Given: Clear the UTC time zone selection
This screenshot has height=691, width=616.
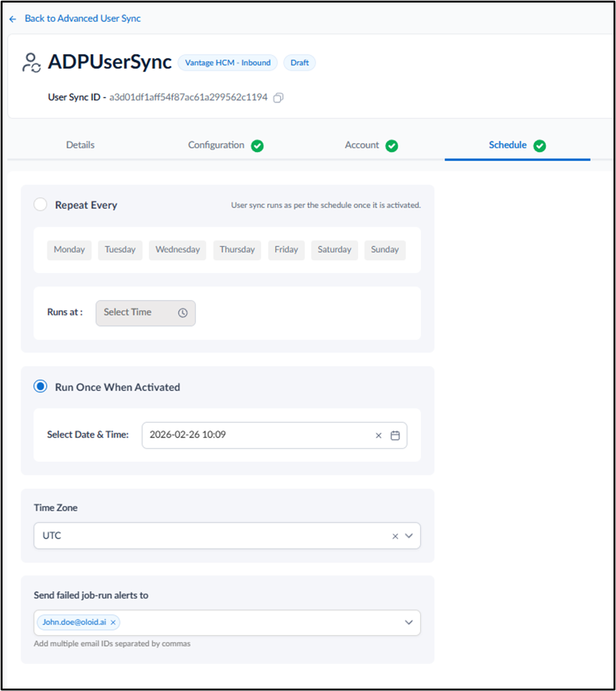Looking at the screenshot, I should (x=395, y=536).
